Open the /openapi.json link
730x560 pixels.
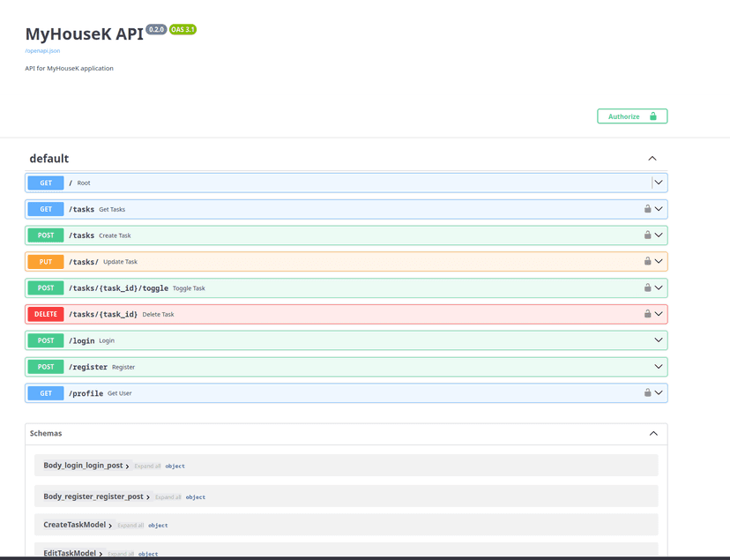coord(42,51)
